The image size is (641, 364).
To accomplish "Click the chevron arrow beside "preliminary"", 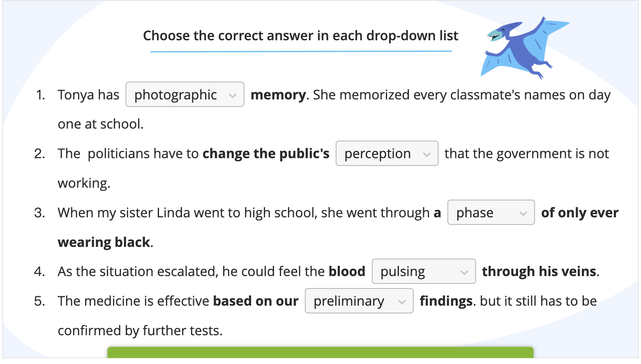I will click(x=402, y=302).
